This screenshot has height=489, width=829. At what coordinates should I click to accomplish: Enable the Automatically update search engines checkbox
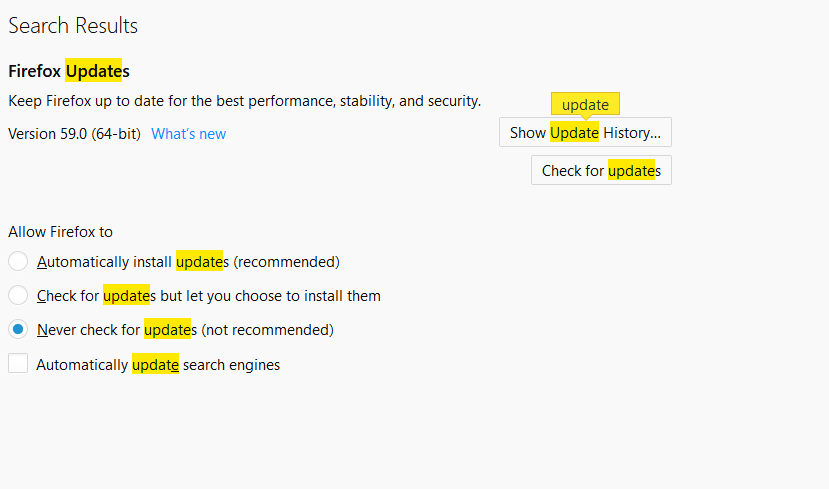[x=18, y=364]
